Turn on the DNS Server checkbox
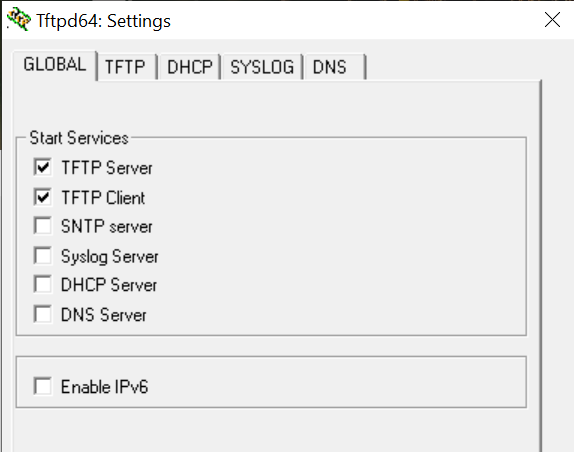Screen dimensions: 574x452 (x=43, y=314)
